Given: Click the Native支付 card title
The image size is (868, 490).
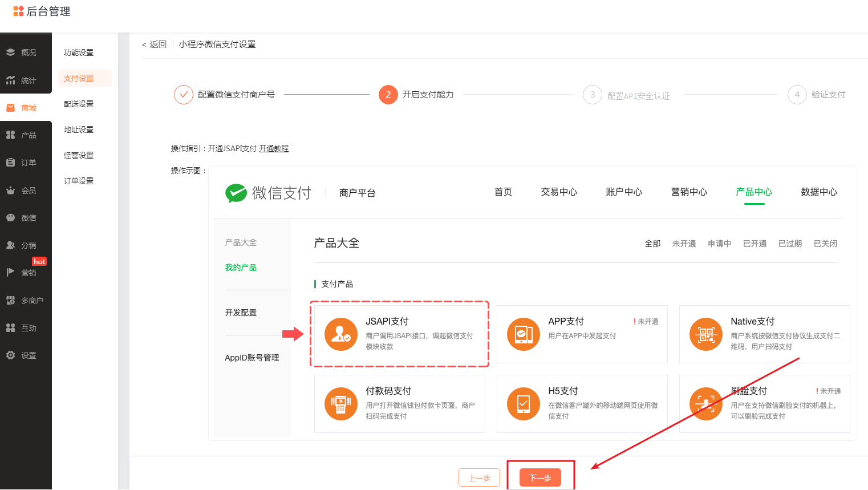Looking at the screenshot, I should tap(752, 321).
